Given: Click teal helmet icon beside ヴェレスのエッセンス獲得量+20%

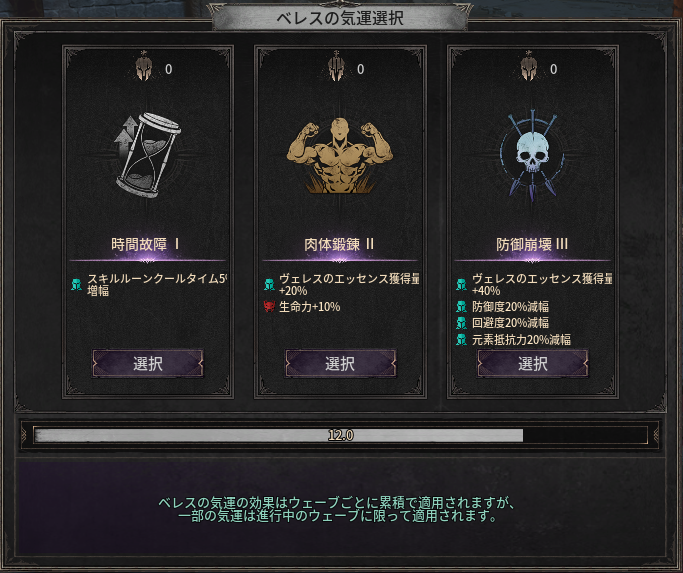Looking at the screenshot, I should (x=269, y=285).
